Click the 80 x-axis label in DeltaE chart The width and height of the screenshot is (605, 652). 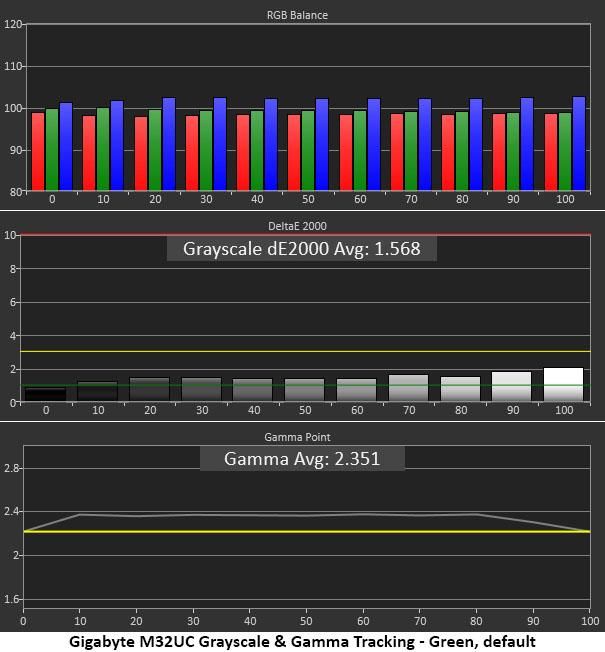[461, 410]
